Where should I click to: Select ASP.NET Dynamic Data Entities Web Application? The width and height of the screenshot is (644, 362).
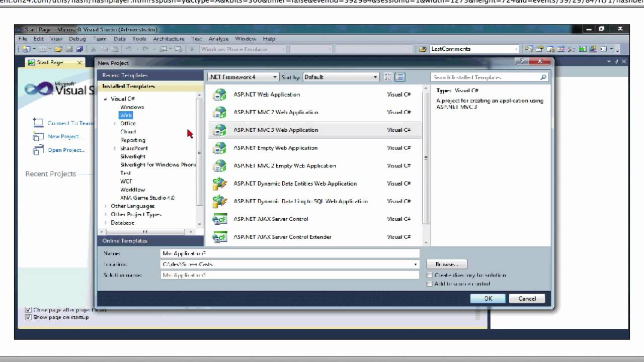click(x=315, y=184)
